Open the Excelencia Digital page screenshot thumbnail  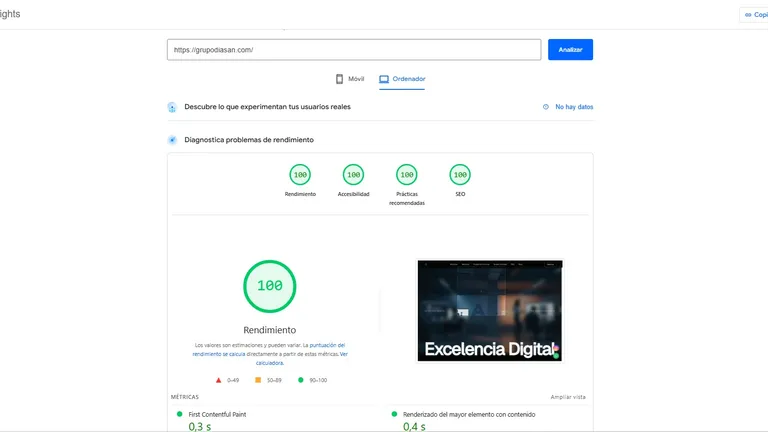coord(489,310)
